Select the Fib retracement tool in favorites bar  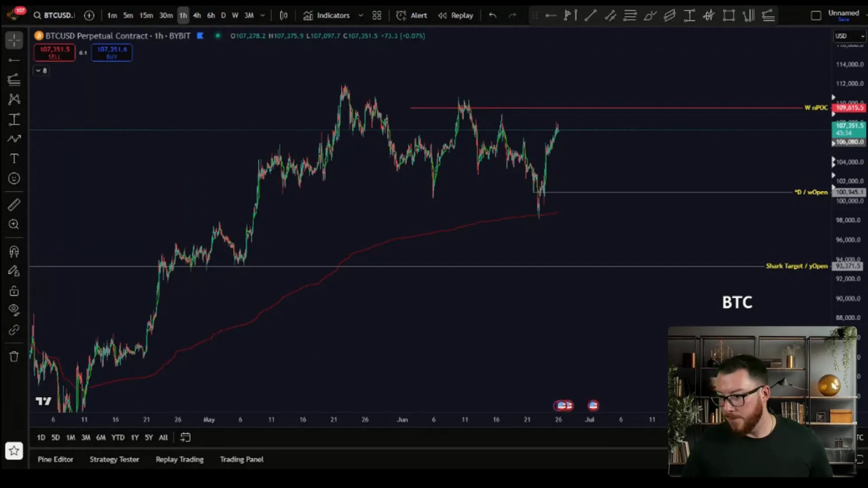click(x=630, y=15)
